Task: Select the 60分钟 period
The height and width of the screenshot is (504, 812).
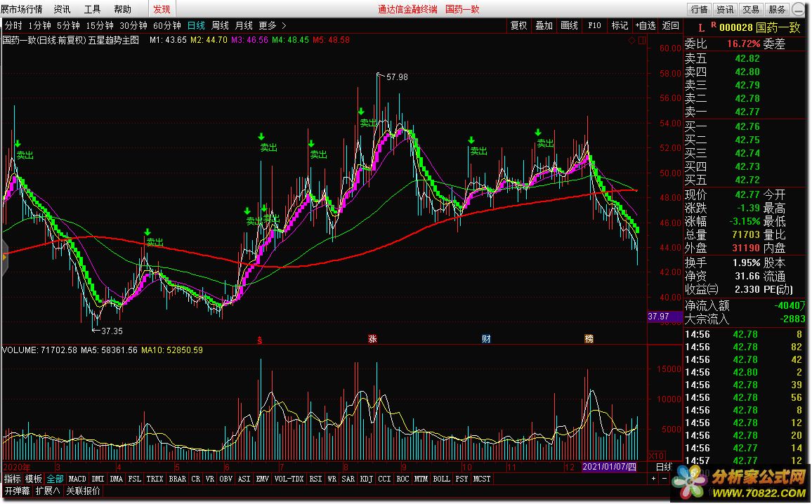Action: coord(167,25)
